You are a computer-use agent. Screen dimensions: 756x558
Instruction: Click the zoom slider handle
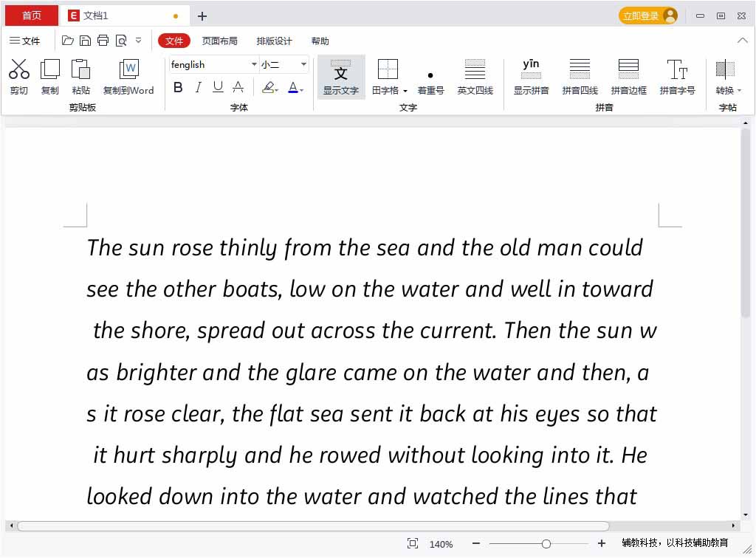[546, 544]
